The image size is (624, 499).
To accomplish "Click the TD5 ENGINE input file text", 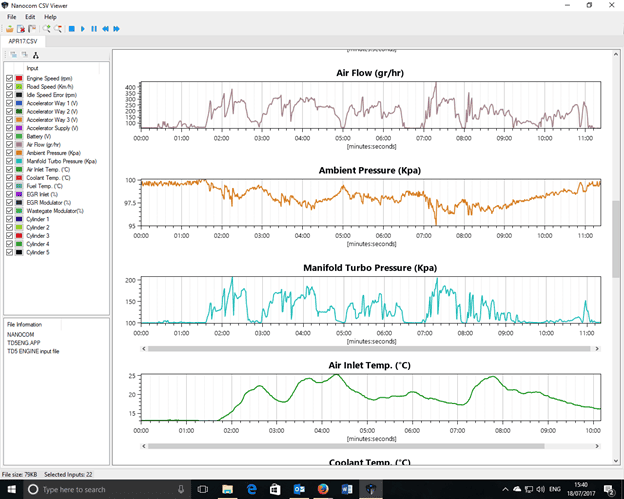I will coord(33,351).
